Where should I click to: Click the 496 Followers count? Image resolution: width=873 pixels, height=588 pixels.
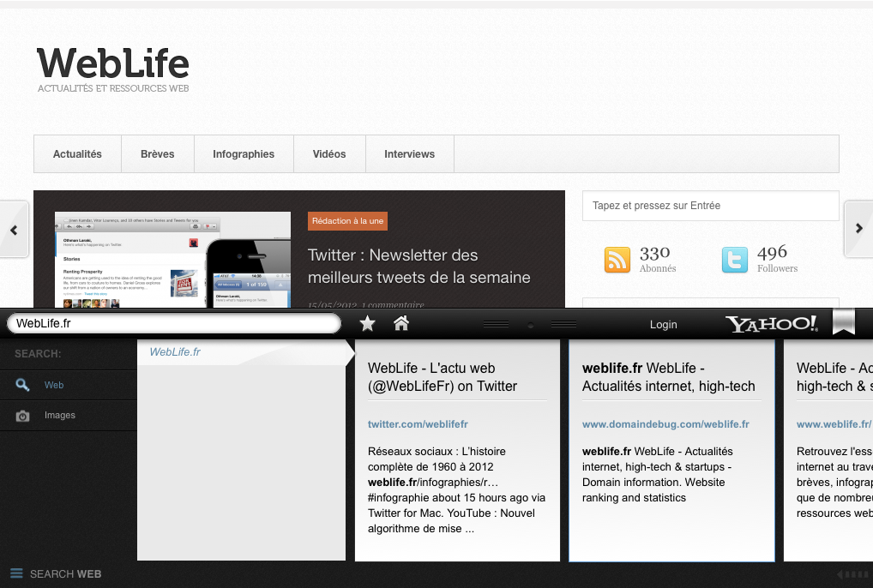777,259
